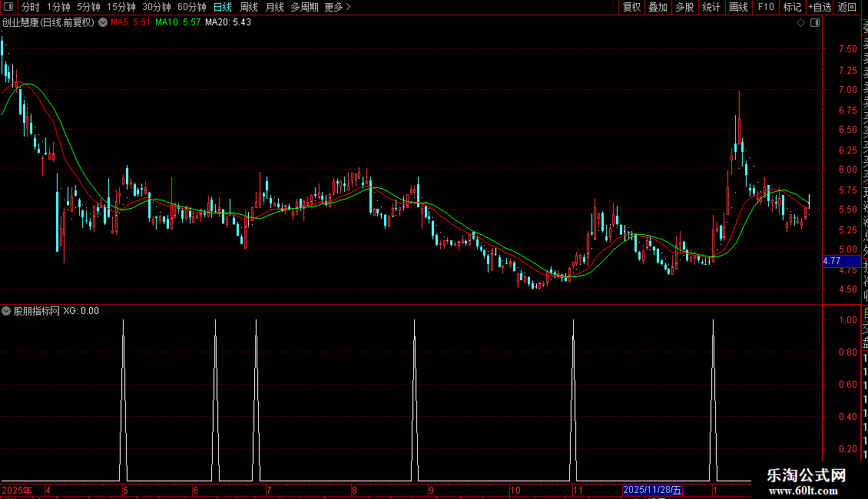
Task: Click the 6.00 price axis label
Action: pyautogui.click(x=847, y=170)
